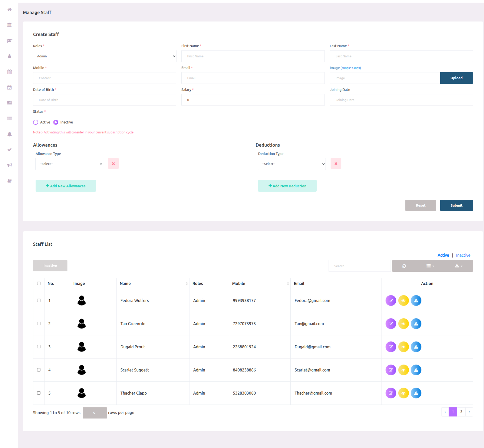Open the export download dropdown
The width and height of the screenshot is (484, 448).
click(459, 266)
